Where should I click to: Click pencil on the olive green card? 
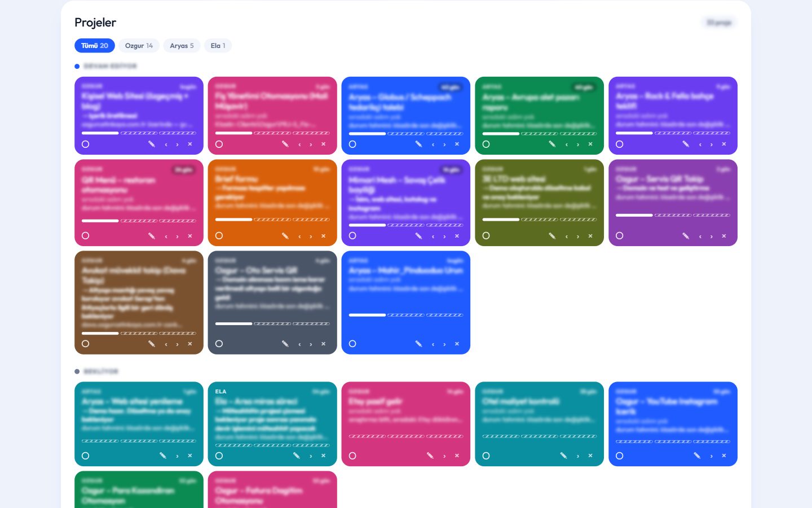552,236
